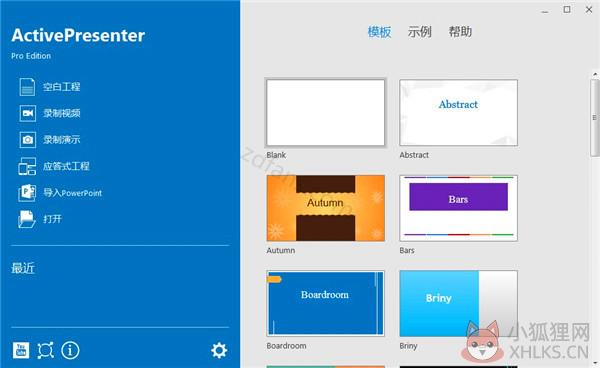Click the blank project document icon

point(27,86)
